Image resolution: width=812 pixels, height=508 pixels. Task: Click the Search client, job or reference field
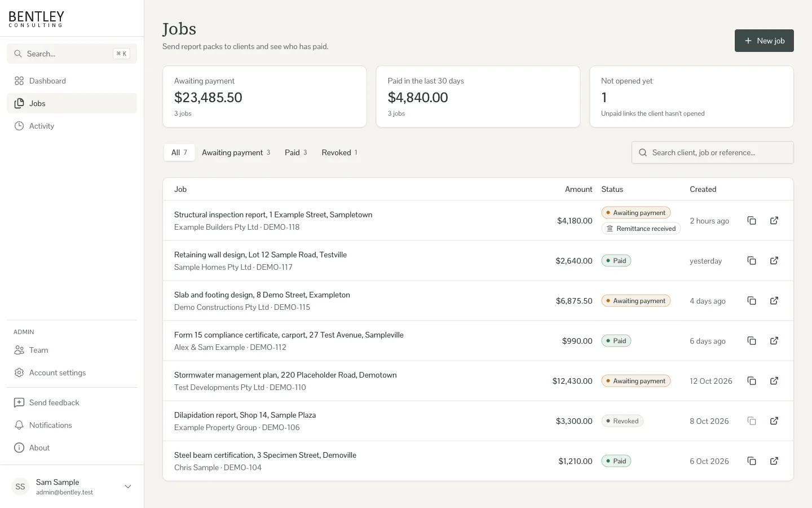coord(713,152)
